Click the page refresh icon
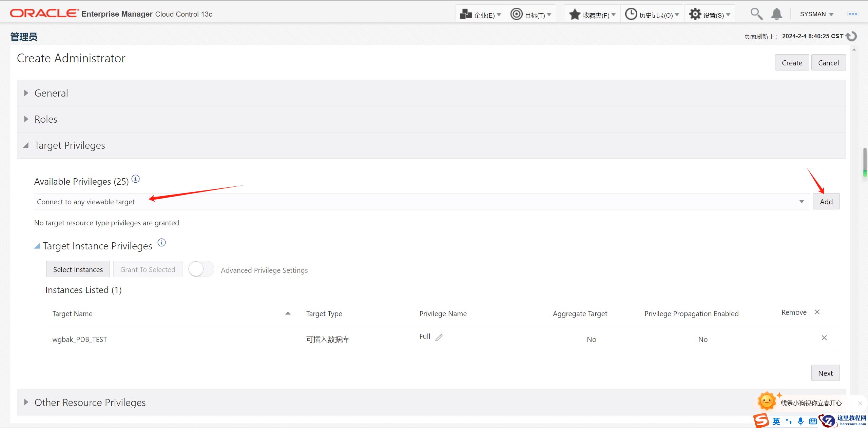This screenshot has width=868, height=428. coord(852,36)
